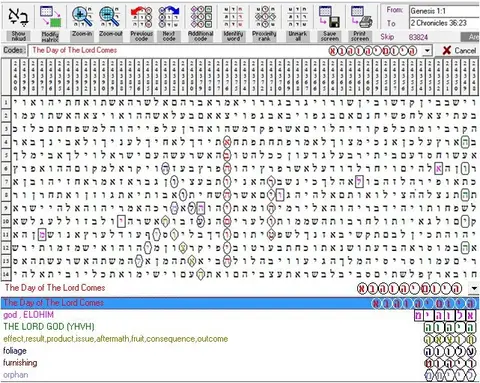Expand the term list dropdown below the matrix
The height and width of the screenshot is (383, 480).
pos(474,288)
